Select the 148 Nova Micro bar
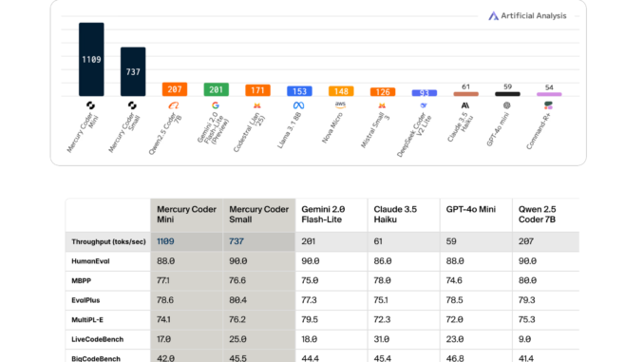 click(x=341, y=91)
